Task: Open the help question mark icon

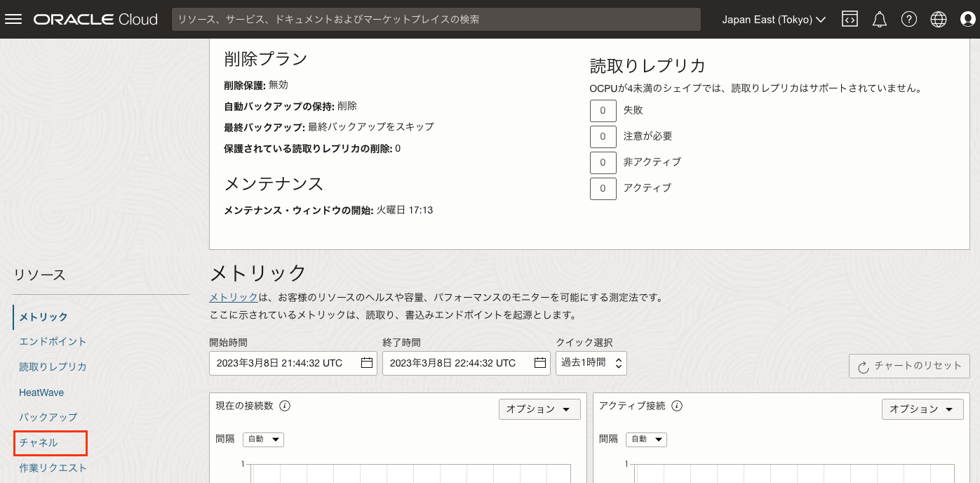Action: tap(909, 20)
